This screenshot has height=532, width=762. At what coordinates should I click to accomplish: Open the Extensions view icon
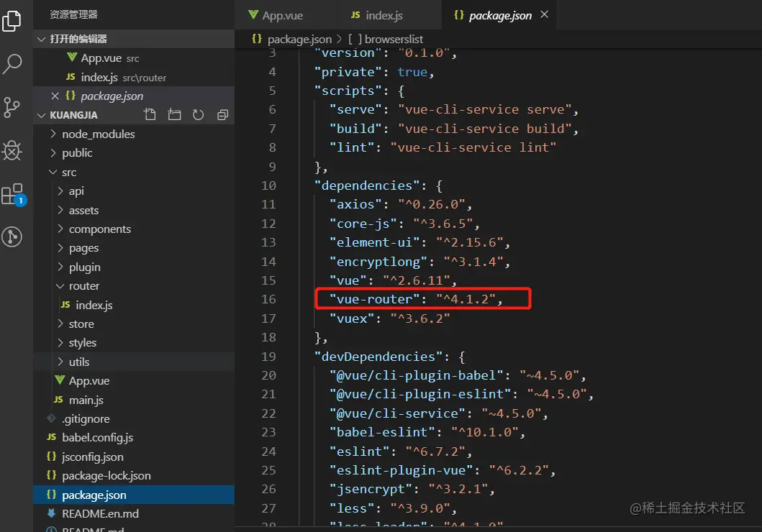tap(13, 195)
